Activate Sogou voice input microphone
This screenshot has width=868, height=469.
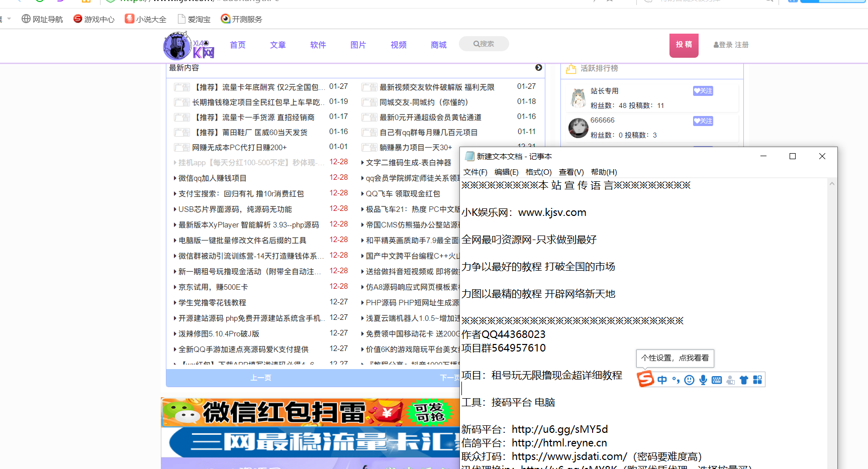[703, 380]
